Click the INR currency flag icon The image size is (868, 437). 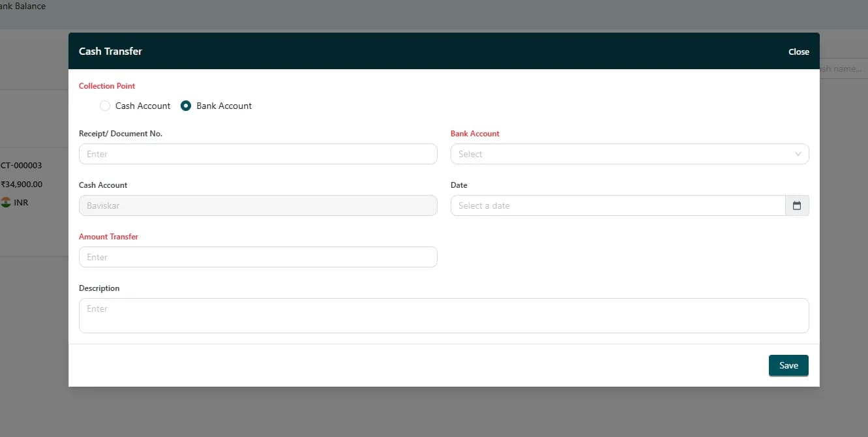pos(6,202)
